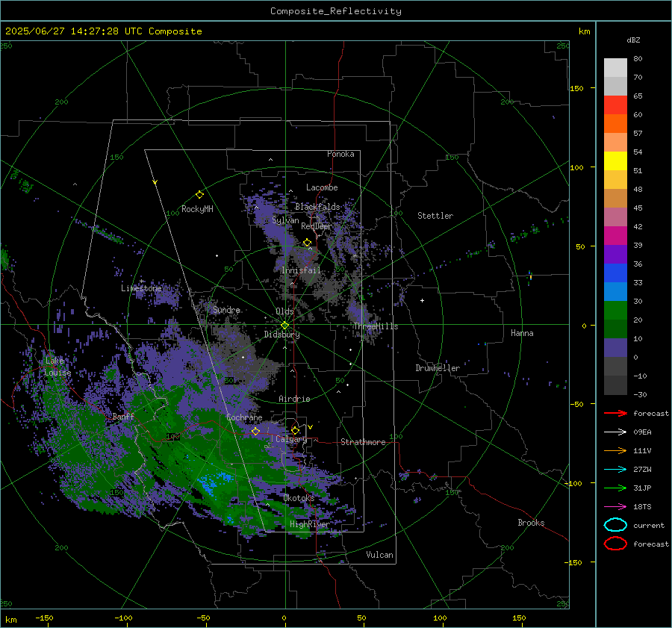Click the red forecast ellipse icon
The width and height of the screenshot is (672, 628).
(615, 544)
